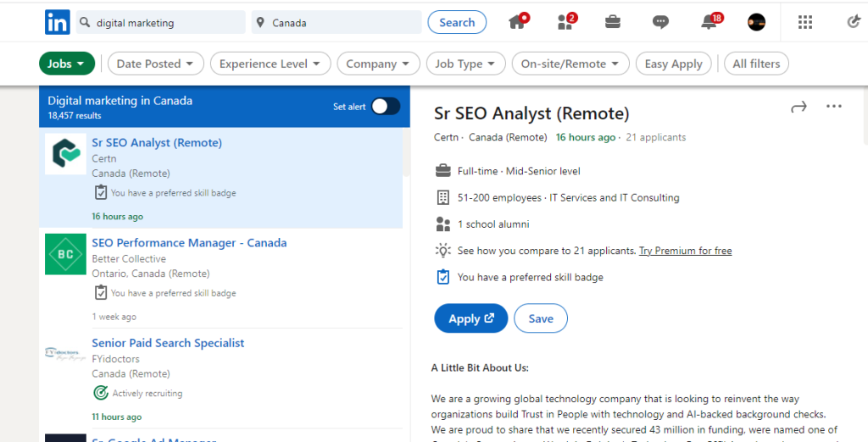This screenshot has height=442, width=868.
Task: Enable the Easy Apply filter
Action: [x=673, y=64]
